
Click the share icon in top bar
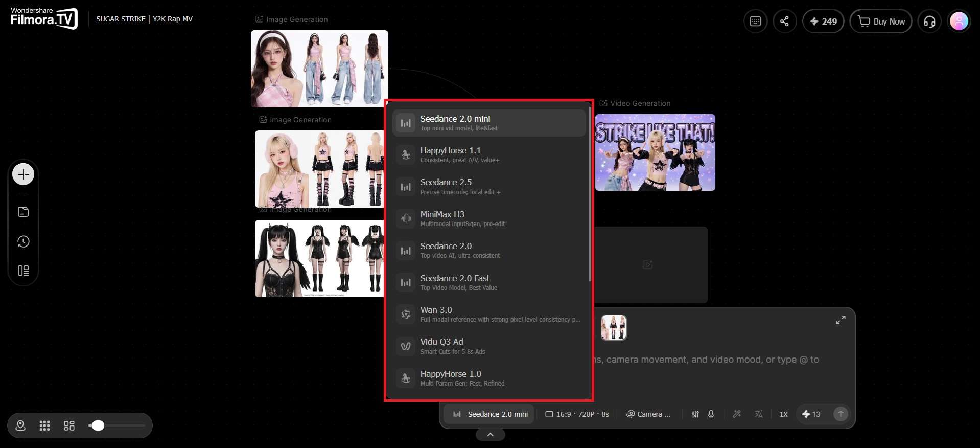785,21
